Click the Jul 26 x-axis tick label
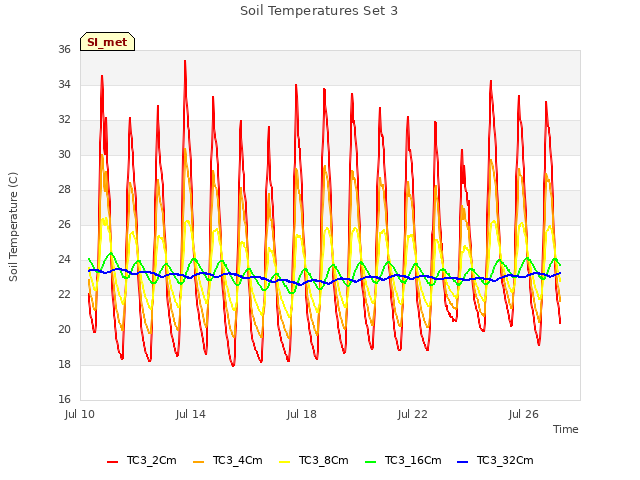The width and height of the screenshot is (640, 480). coord(524,414)
